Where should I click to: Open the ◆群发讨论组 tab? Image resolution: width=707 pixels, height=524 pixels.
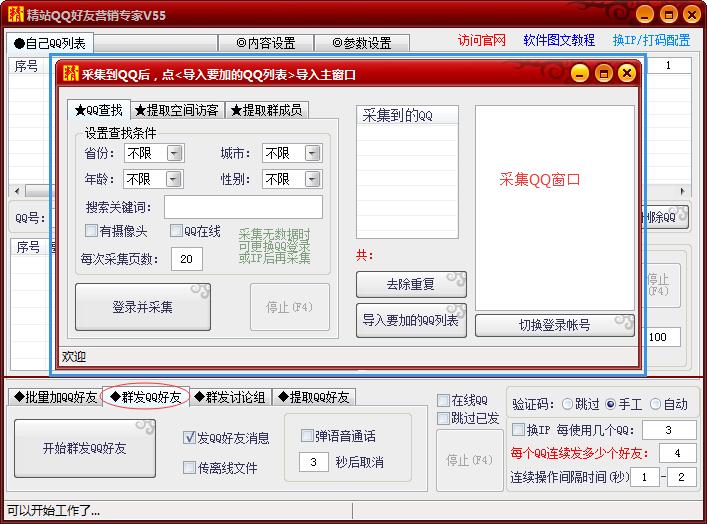231,397
